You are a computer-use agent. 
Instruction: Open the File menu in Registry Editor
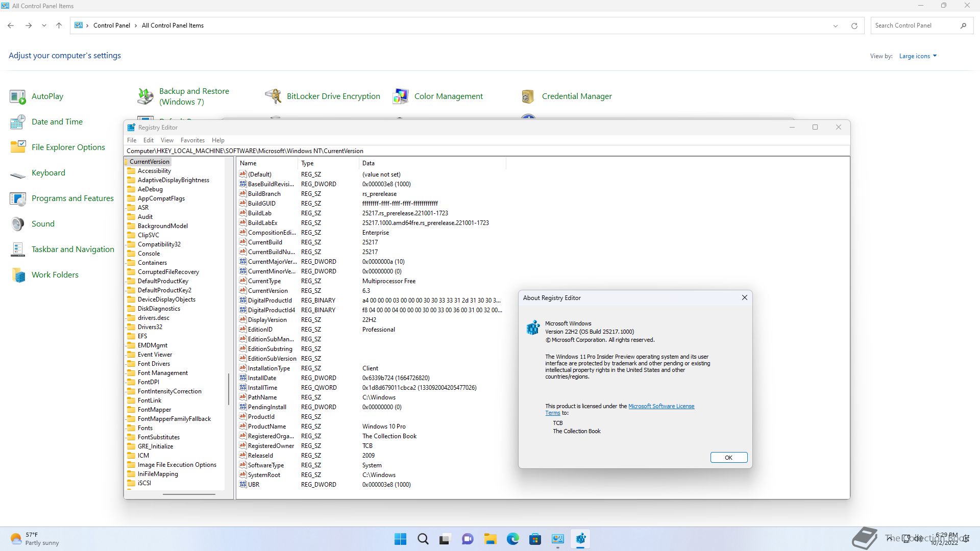click(x=132, y=140)
